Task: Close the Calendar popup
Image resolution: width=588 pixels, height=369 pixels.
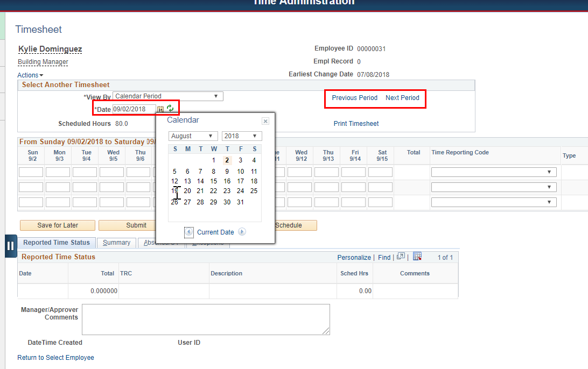Action: pyautogui.click(x=265, y=121)
